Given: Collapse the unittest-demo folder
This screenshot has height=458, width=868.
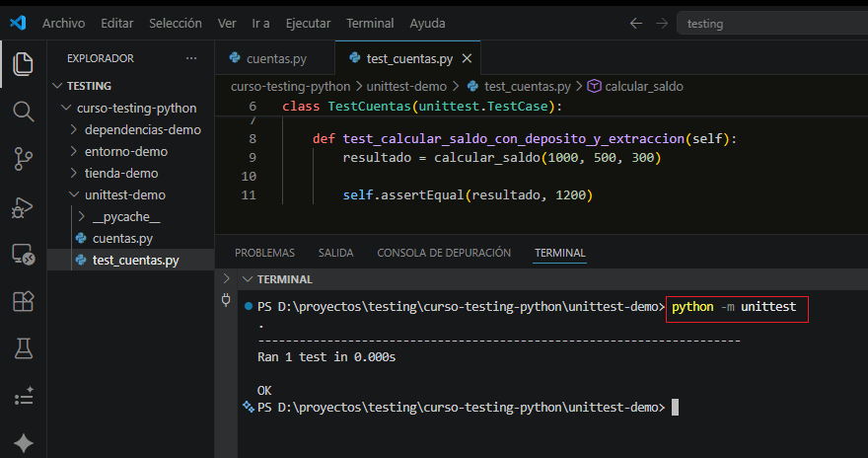Looking at the screenshot, I should (x=74, y=194).
